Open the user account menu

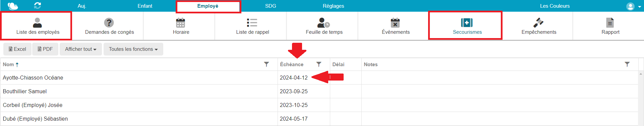633,6
